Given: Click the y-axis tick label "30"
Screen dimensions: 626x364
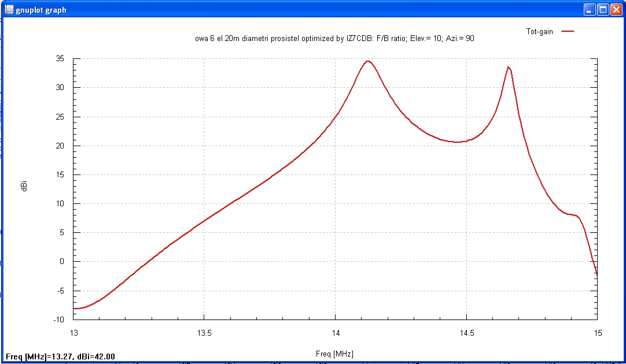Looking at the screenshot, I should [x=60, y=88].
